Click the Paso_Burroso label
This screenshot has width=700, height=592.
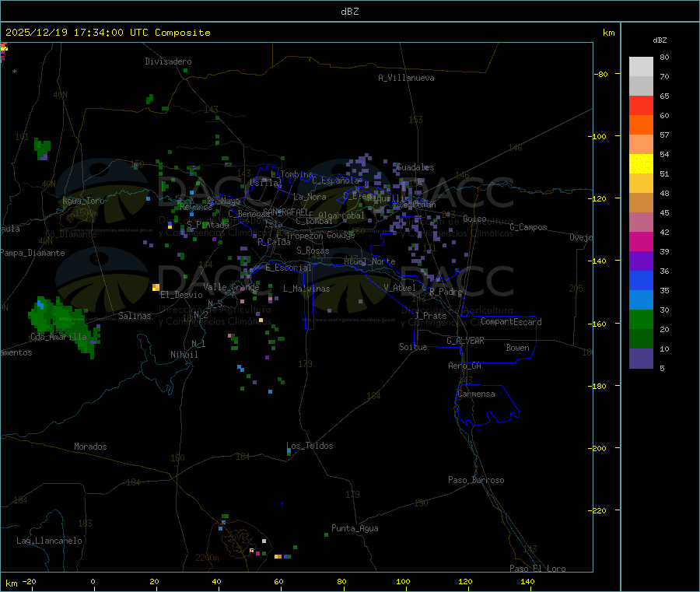coord(476,480)
